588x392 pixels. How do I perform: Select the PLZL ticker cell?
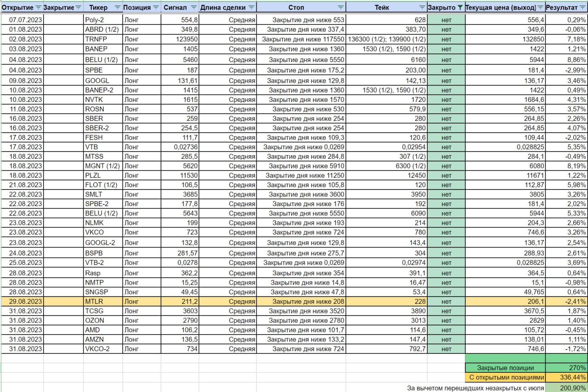click(102, 175)
